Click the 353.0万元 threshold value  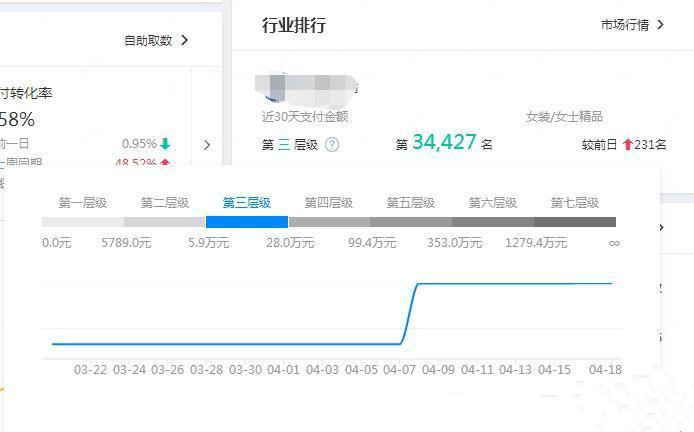455,243
